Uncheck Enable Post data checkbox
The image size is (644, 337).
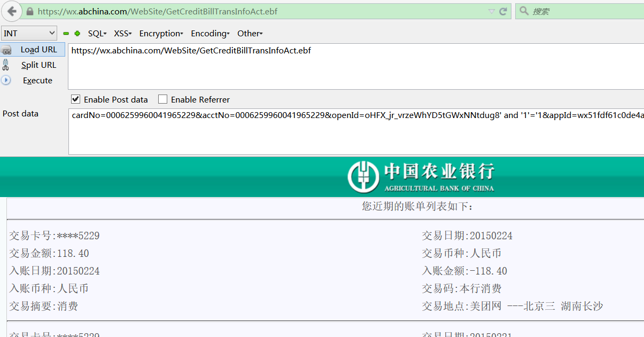(x=76, y=99)
